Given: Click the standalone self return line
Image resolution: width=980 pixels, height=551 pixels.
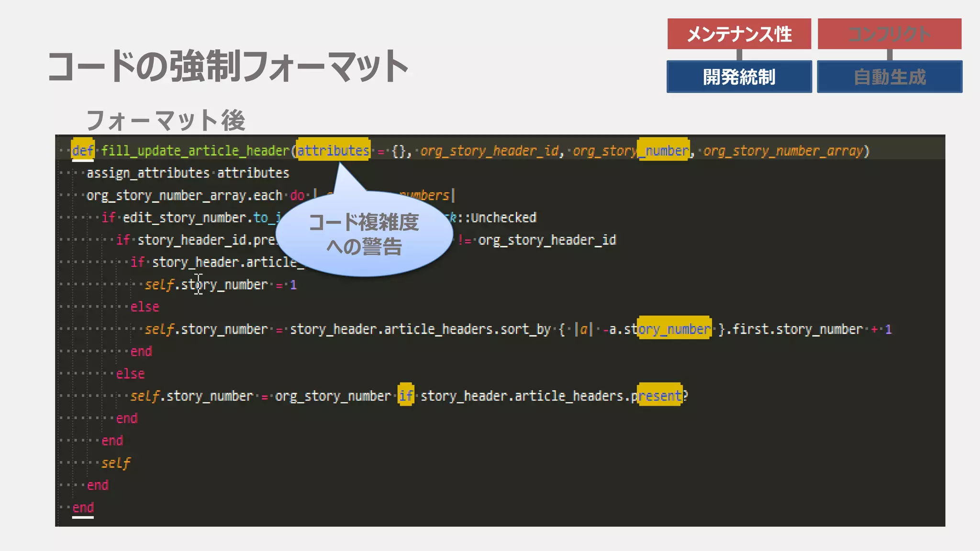Looking at the screenshot, I should 115,463.
